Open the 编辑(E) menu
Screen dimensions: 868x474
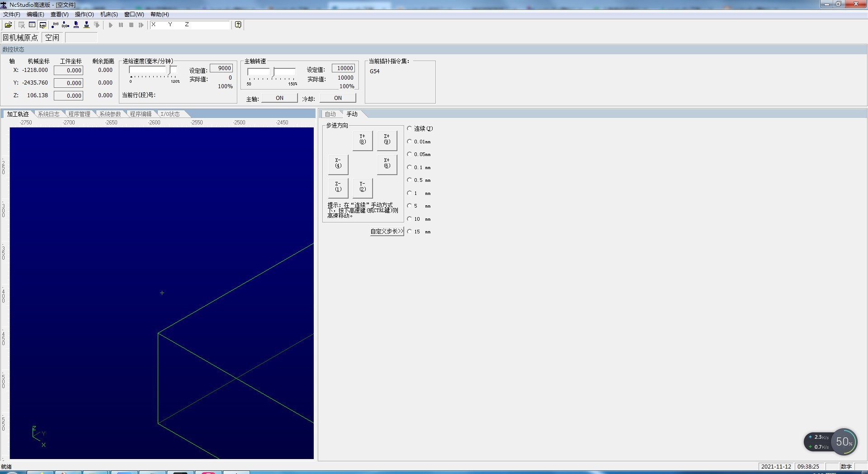[35, 14]
